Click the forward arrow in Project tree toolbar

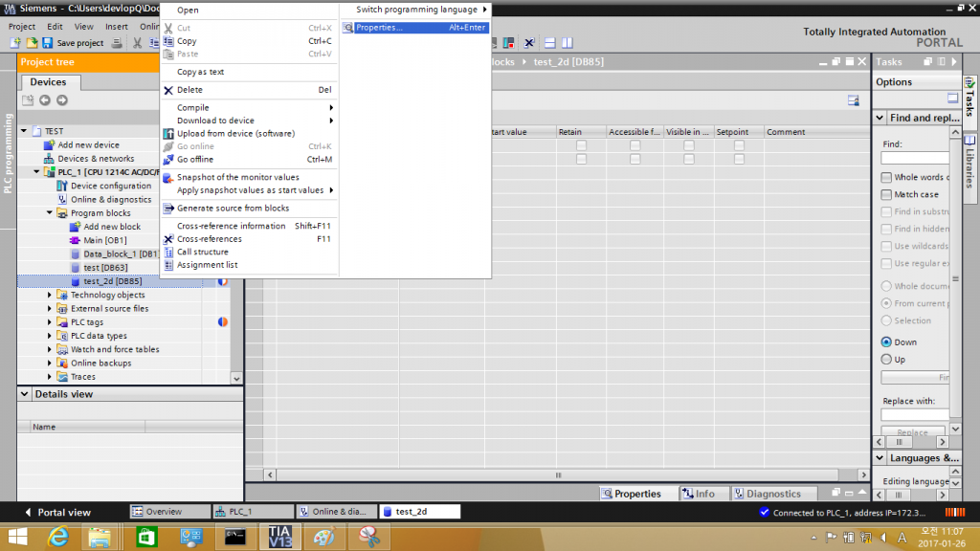[62, 99]
